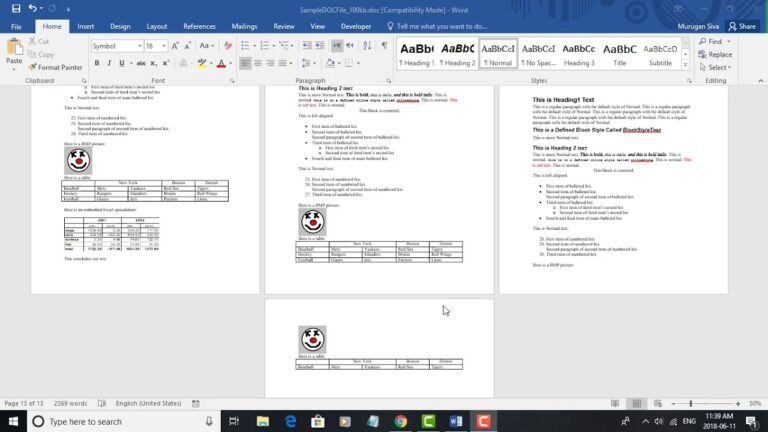Open the Change Case dropdown

pos(207,46)
